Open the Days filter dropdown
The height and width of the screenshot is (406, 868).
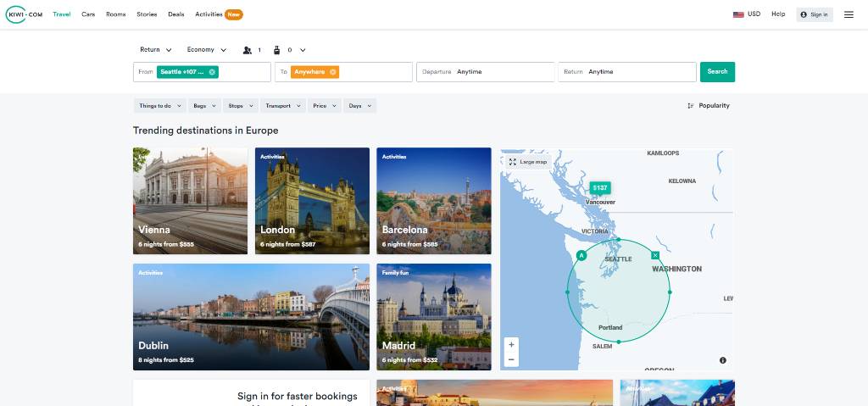pyautogui.click(x=359, y=106)
